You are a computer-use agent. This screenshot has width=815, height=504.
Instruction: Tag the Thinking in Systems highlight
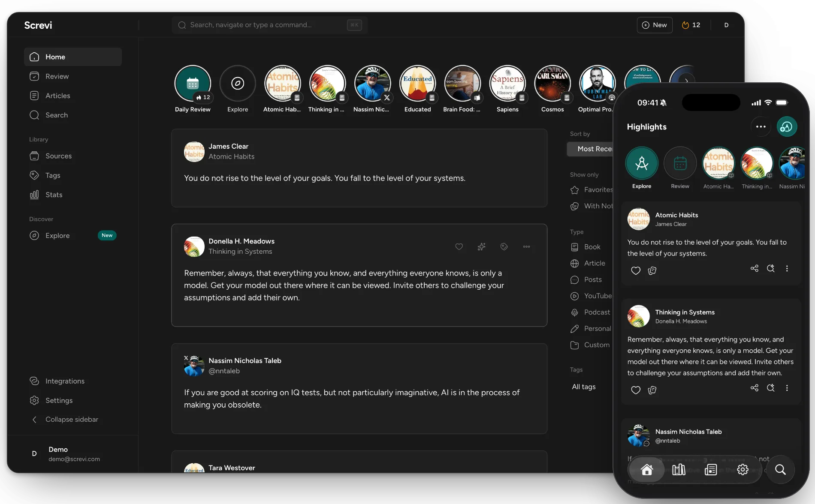504,246
